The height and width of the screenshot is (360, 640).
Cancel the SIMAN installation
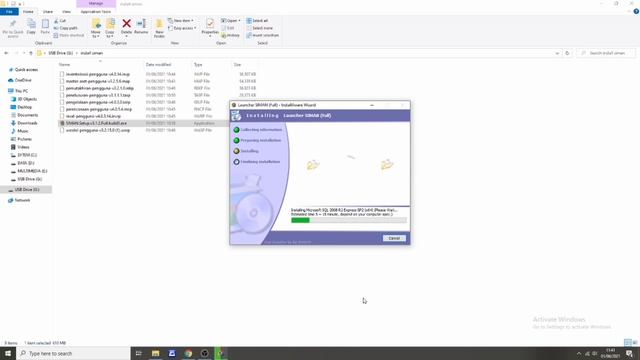click(394, 238)
